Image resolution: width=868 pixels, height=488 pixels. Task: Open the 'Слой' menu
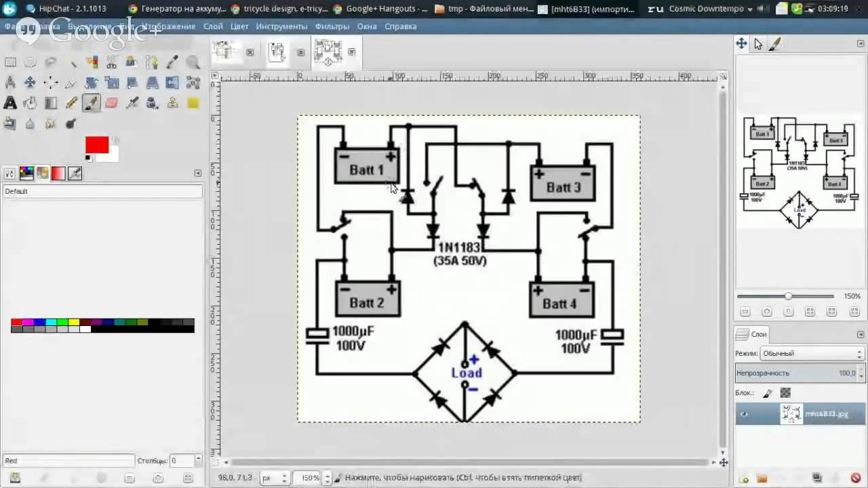tap(213, 26)
